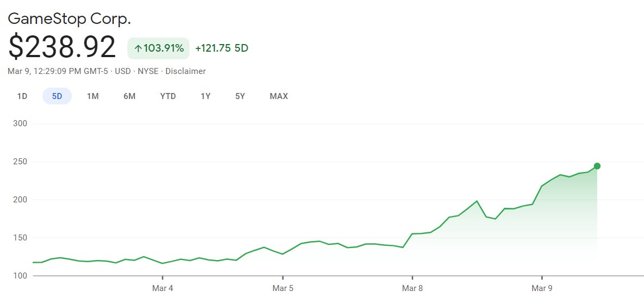644x303 pixels.
Task: Select the Mar 5 date axis label
Action: pyautogui.click(x=283, y=288)
